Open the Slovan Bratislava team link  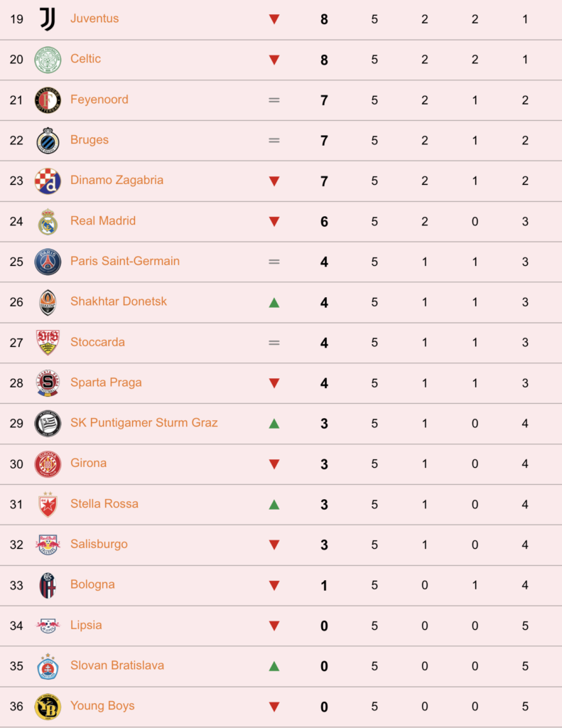click(x=117, y=665)
